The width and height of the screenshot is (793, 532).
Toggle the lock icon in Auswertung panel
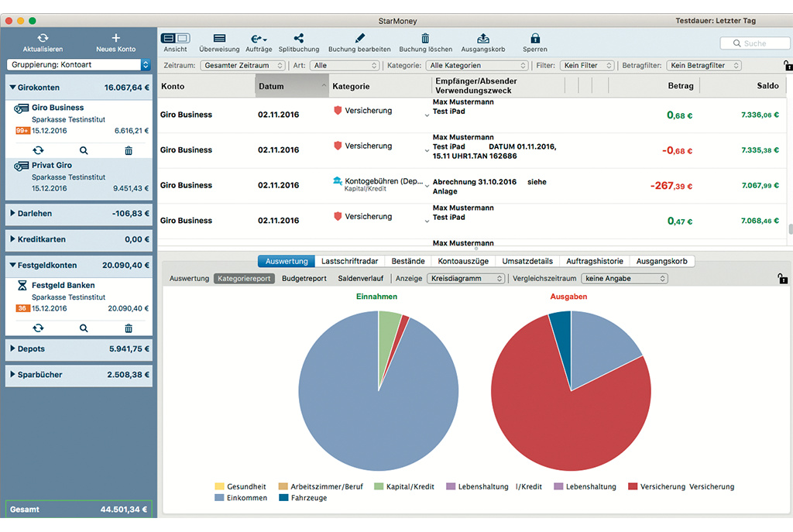coord(782,279)
